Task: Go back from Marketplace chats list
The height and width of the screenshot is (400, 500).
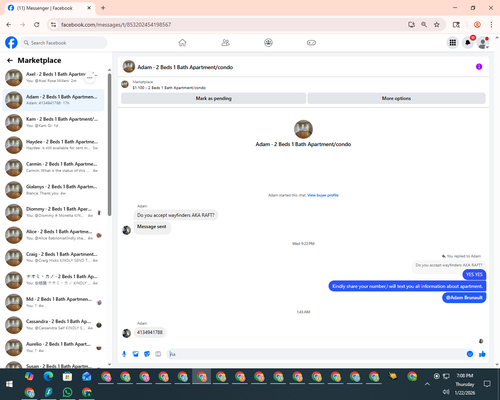Action: point(10,60)
